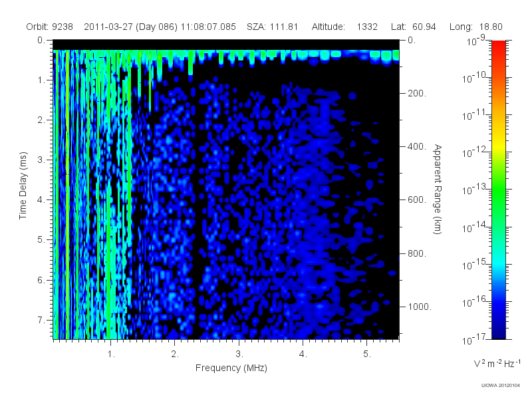
Task: Click the Altitude: 1332 header text
Action: 344,27
